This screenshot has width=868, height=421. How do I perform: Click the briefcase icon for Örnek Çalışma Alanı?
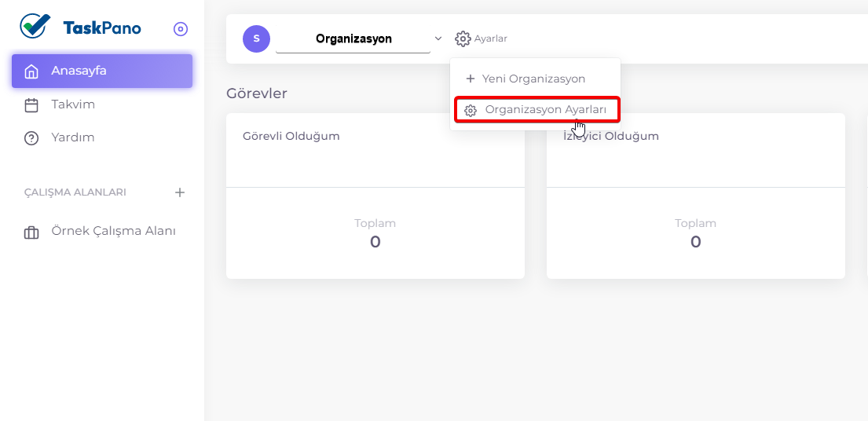31,232
